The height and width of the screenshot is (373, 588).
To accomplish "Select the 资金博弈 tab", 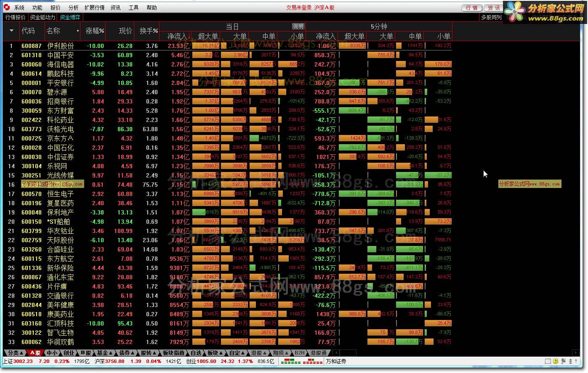I will [x=70, y=17].
